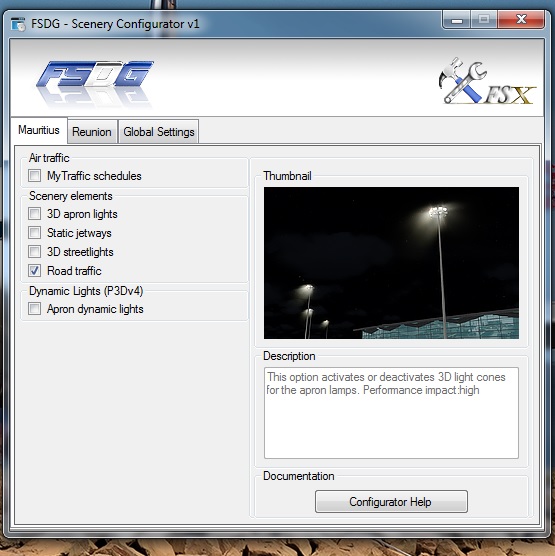This screenshot has width=555, height=556.
Task: Turn on 3D streetlights checkbox
Action: point(34,252)
